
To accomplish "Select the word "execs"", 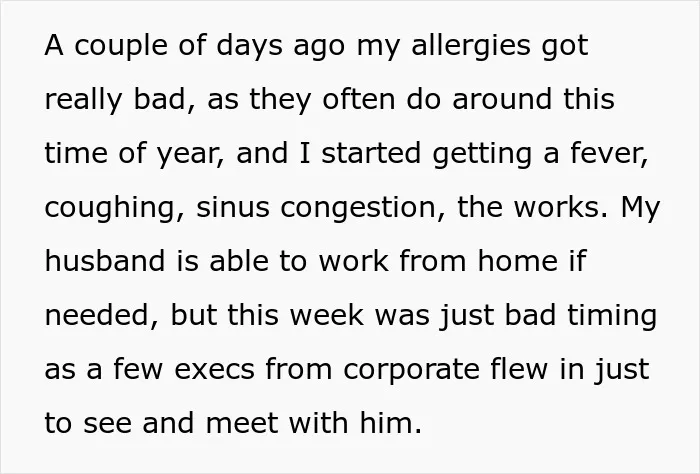I will [214, 370].
